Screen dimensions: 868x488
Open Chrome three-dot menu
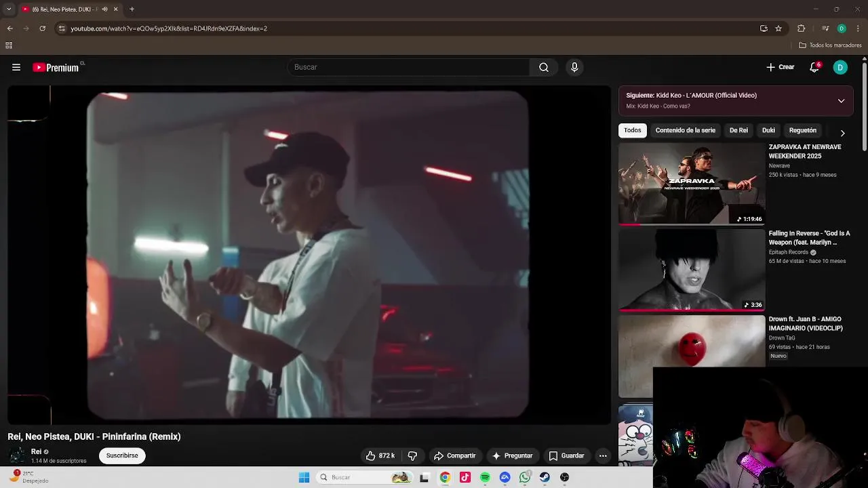859,28
